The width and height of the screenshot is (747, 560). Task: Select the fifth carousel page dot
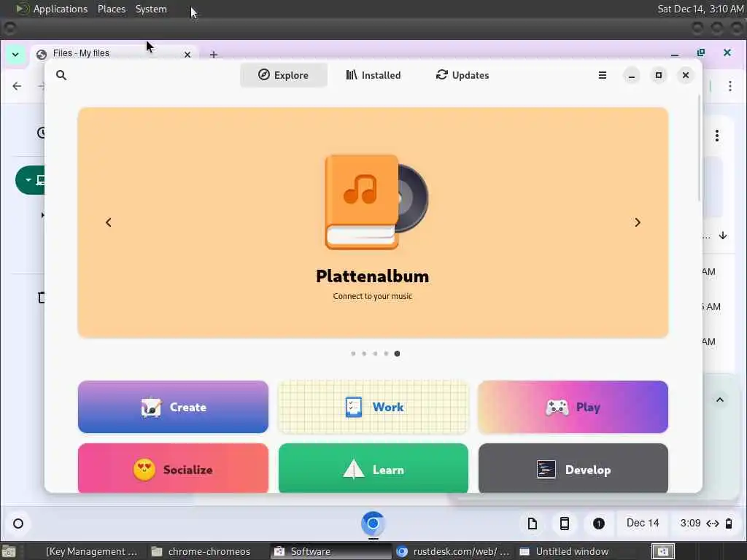(x=397, y=354)
